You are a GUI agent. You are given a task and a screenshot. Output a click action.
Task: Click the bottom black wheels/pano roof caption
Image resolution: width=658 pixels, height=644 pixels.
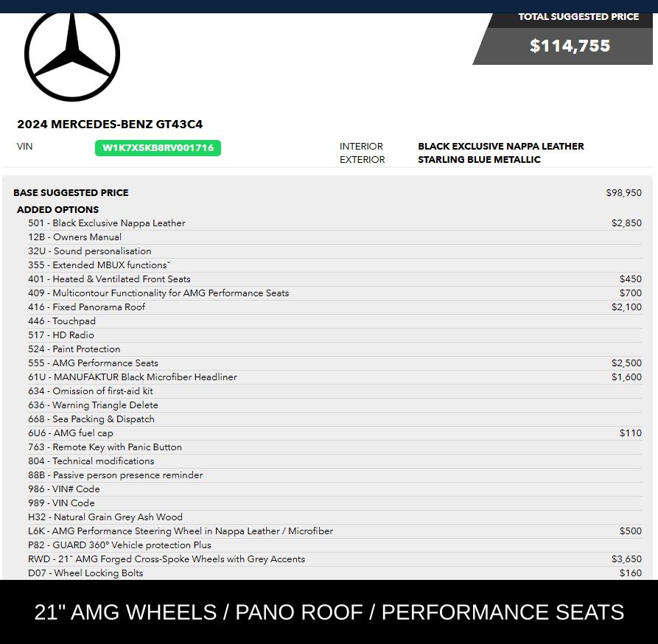click(329, 612)
